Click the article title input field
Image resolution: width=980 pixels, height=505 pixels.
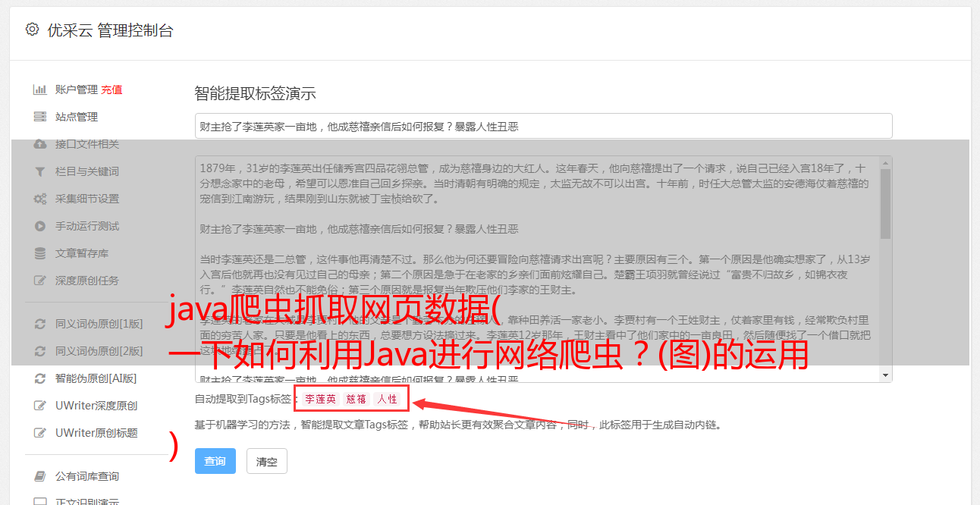(543, 126)
